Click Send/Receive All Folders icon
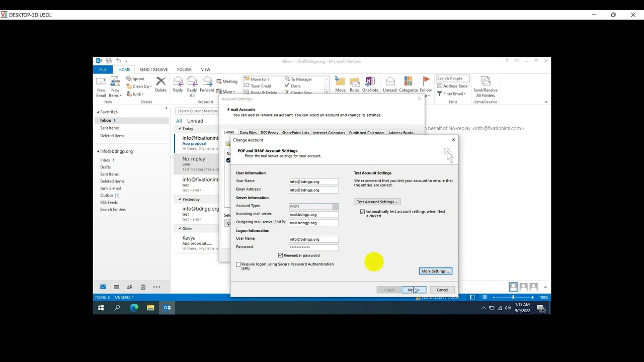644x362 pixels. pos(485,81)
